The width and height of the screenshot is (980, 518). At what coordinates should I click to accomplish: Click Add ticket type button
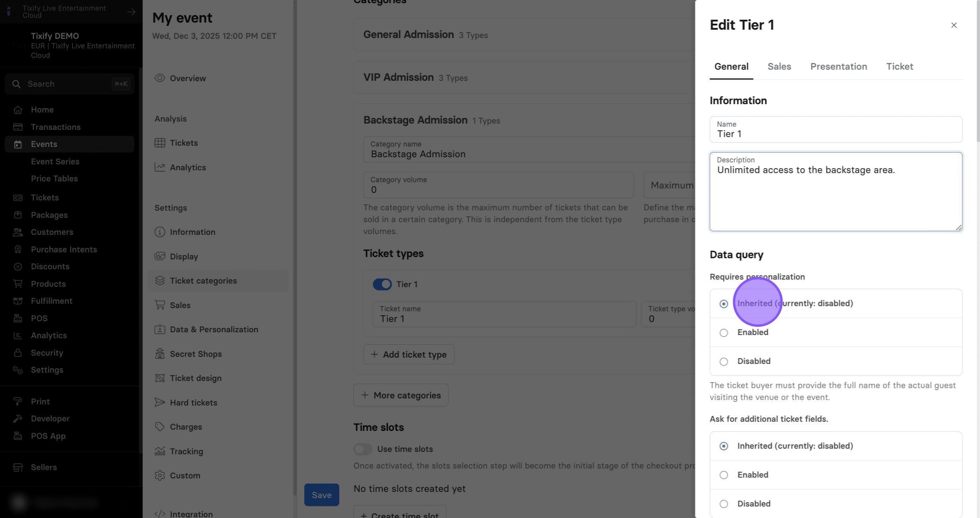409,354
